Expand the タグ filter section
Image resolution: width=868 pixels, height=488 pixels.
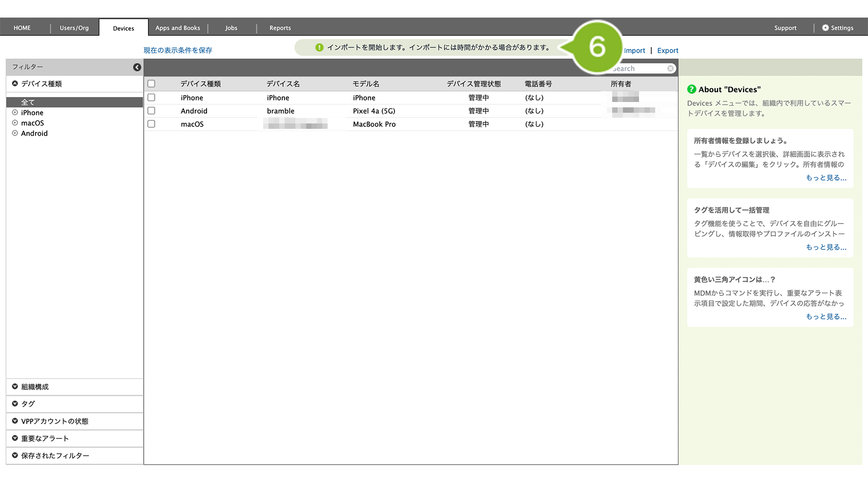pos(15,404)
